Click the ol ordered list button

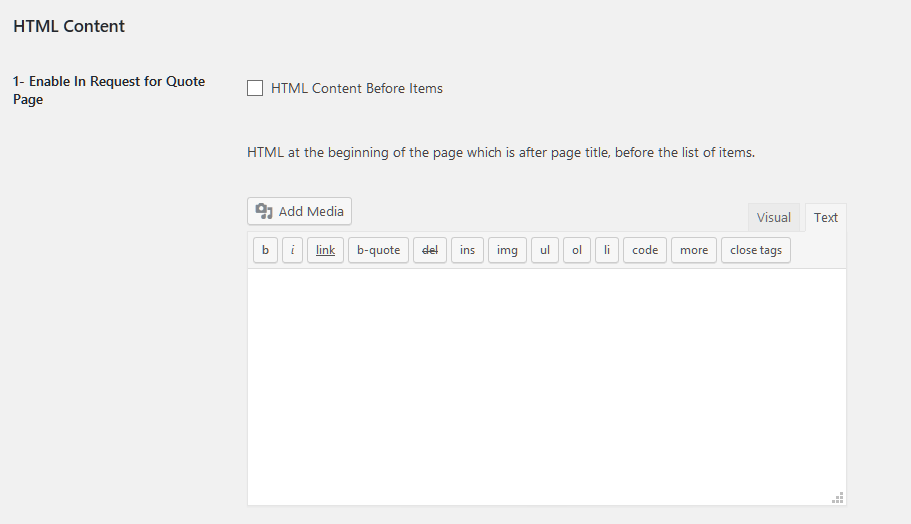click(x=576, y=250)
